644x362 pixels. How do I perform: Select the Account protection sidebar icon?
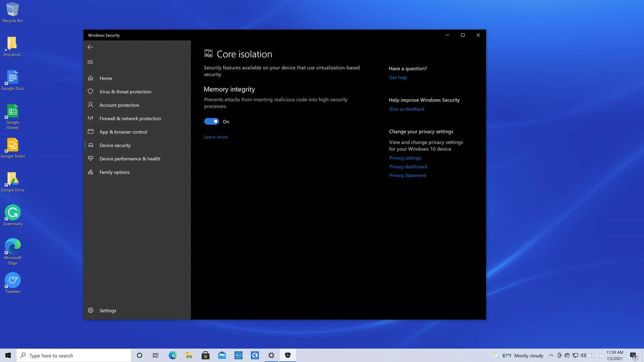(90, 105)
